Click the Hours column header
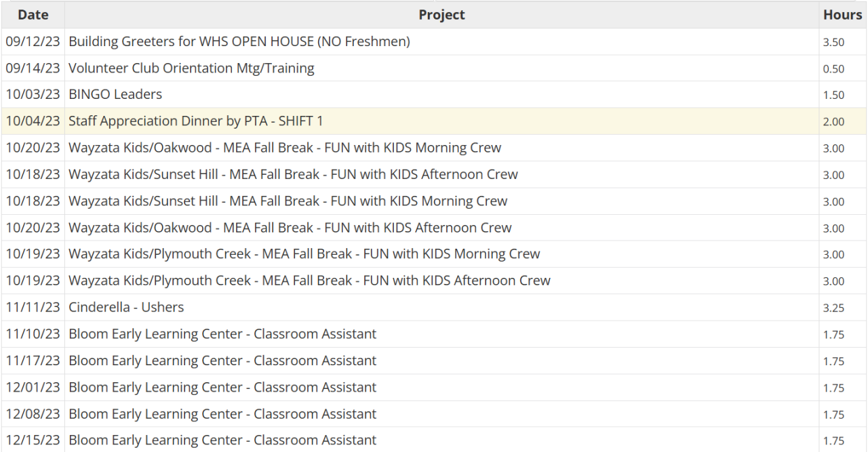Screen dimensions: 868x452 842,15
